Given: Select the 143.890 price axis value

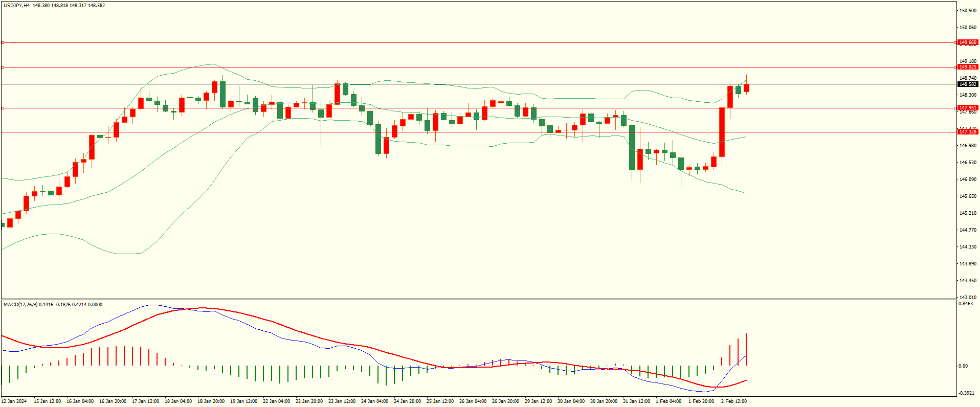Looking at the screenshot, I should pos(968,263).
